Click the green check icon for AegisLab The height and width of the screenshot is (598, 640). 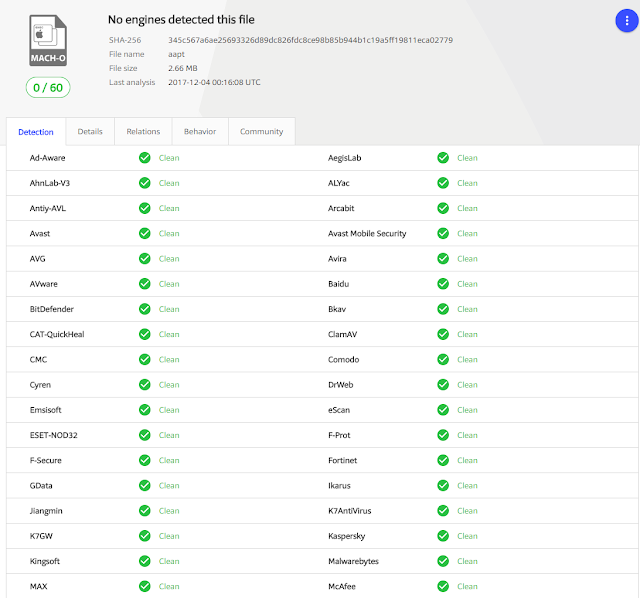443,158
